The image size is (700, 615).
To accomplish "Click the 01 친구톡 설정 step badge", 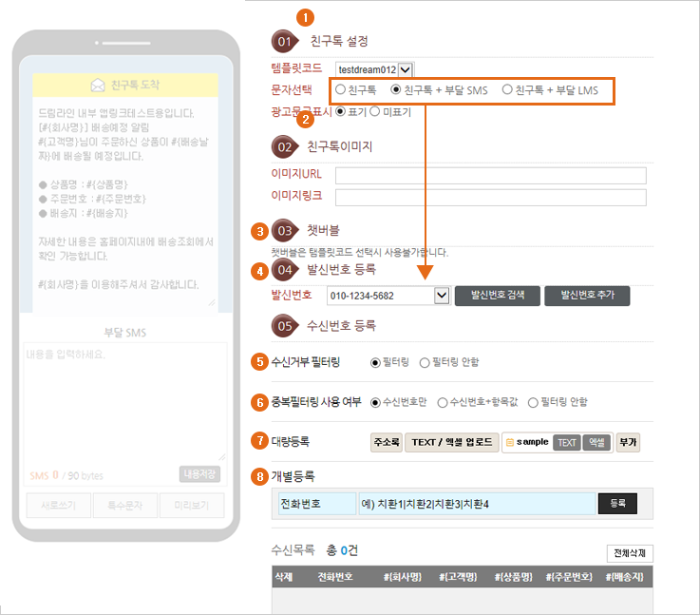I will 285,42.
